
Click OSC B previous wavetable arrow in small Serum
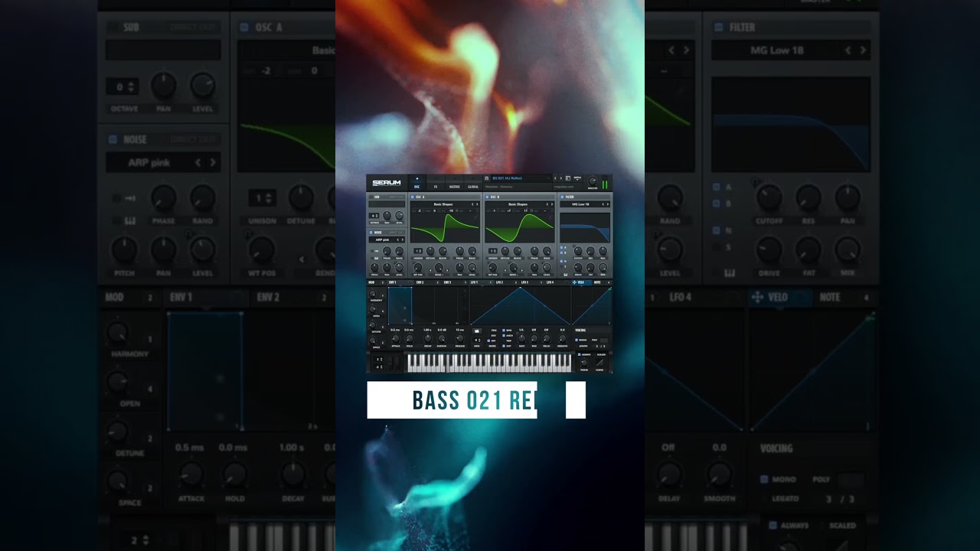547,204
